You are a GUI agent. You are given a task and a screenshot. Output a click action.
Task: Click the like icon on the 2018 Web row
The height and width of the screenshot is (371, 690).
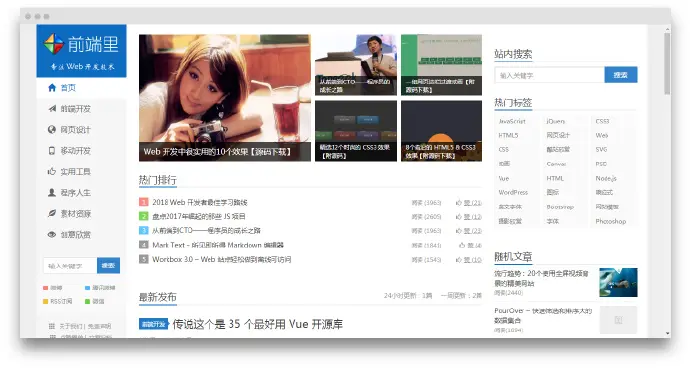click(459, 202)
